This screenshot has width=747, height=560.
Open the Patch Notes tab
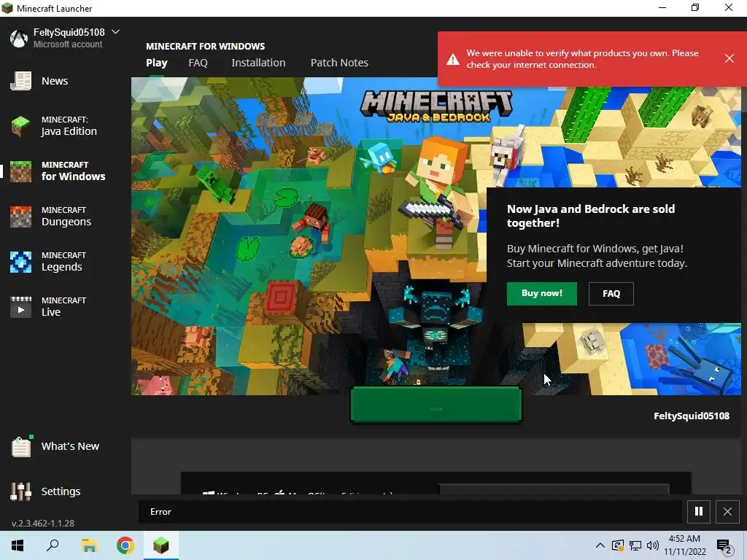click(339, 63)
